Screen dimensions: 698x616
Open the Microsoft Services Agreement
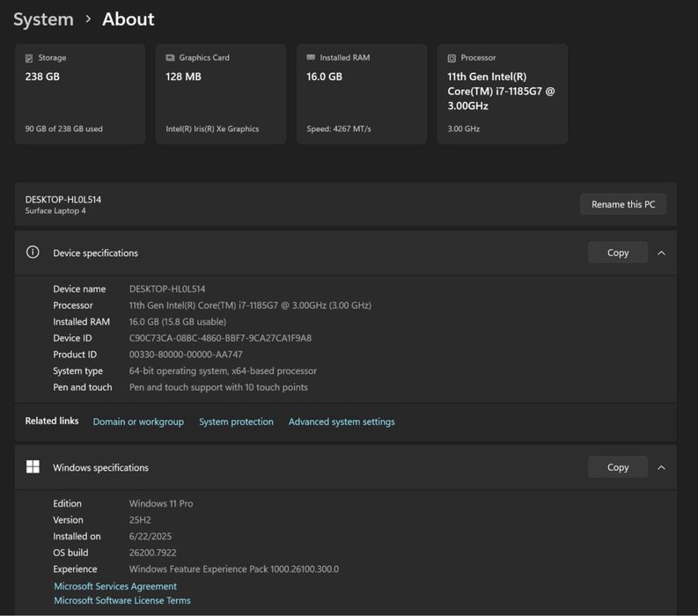coord(115,586)
